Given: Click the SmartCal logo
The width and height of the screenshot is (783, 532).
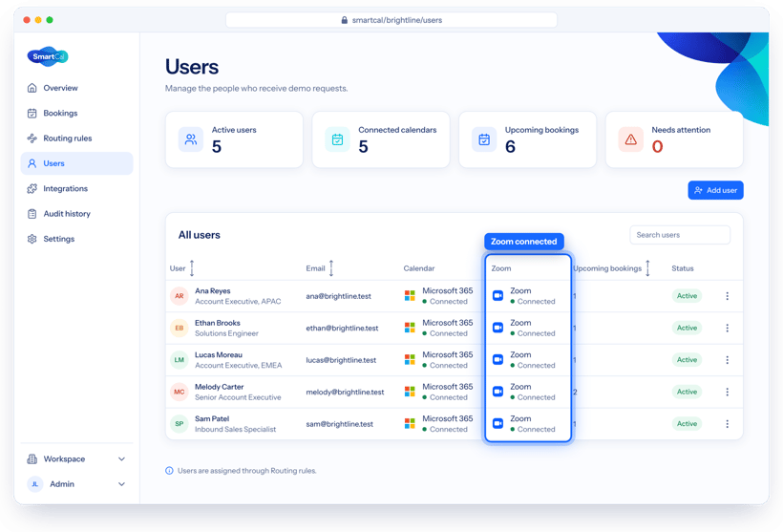Looking at the screenshot, I should click(x=48, y=56).
